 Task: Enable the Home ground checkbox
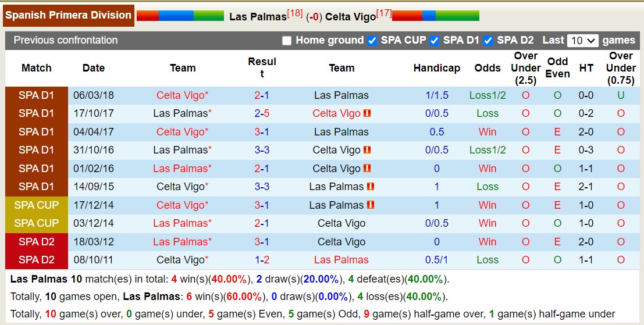click(x=286, y=41)
